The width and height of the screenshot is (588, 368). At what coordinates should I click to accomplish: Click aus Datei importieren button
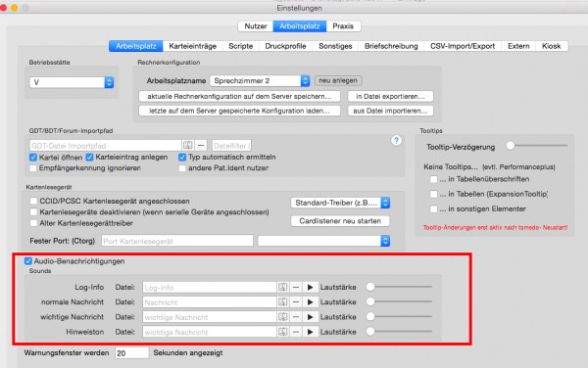pyautogui.click(x=390, y=111)
